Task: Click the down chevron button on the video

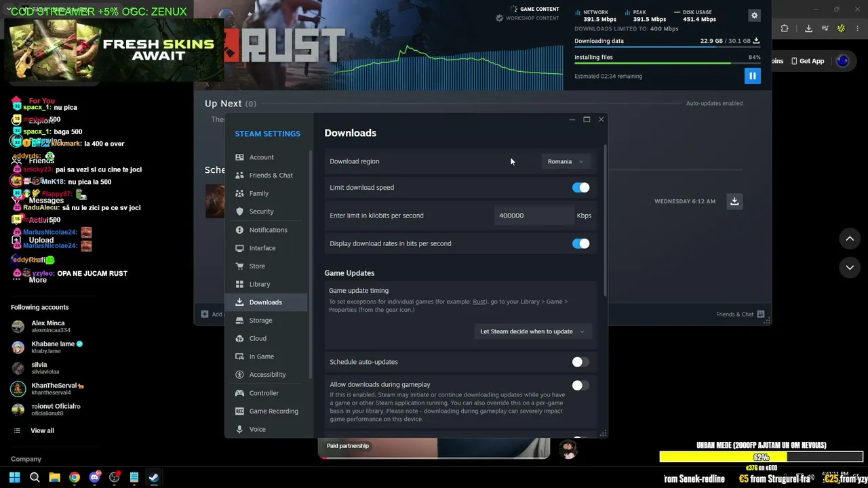Action: click(x=850, y=268)
